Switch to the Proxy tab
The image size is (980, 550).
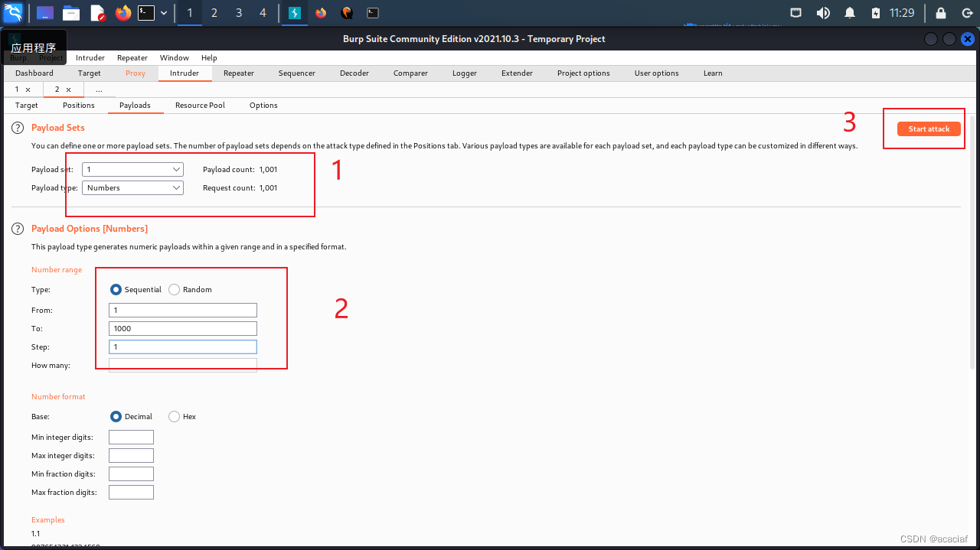point(136,73)
